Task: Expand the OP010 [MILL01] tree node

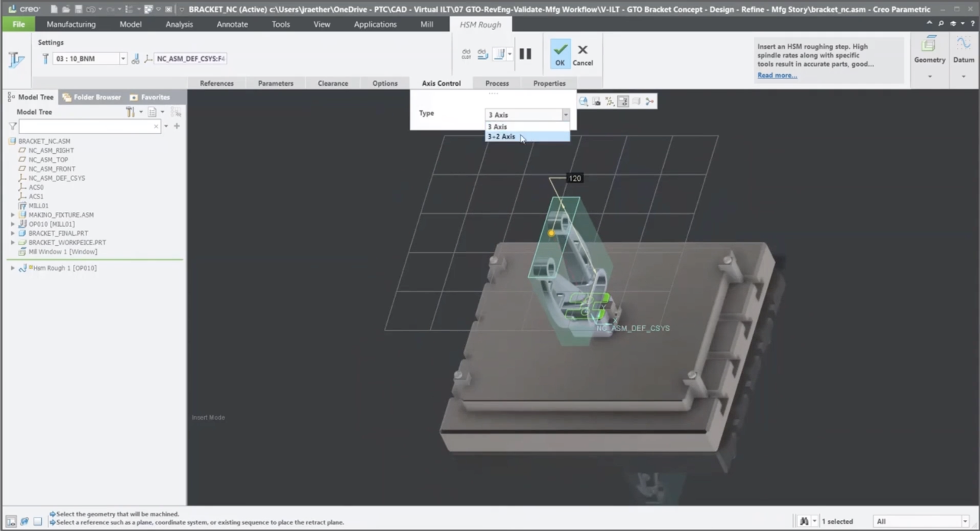Action: coord(13,224)
